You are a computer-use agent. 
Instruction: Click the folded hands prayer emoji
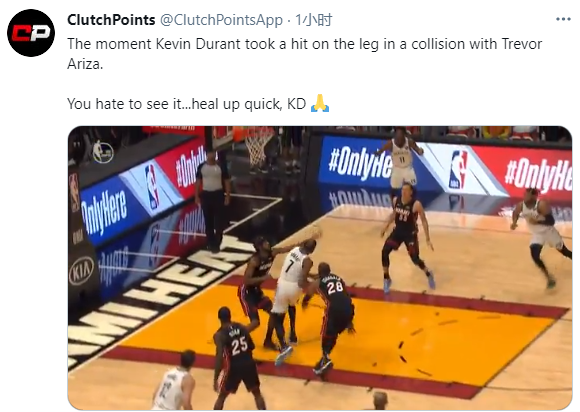coord(320,104)
